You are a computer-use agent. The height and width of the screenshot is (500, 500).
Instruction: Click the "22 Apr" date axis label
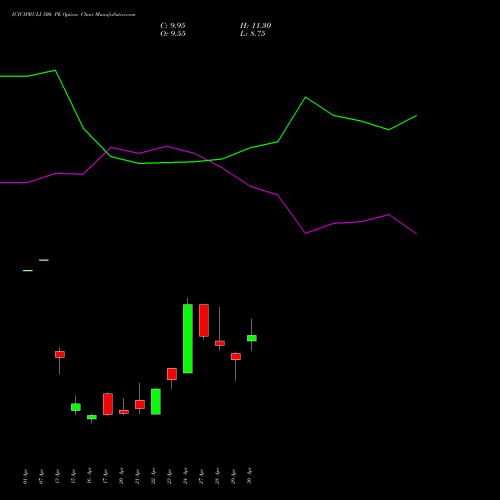[x=154, y=476]
